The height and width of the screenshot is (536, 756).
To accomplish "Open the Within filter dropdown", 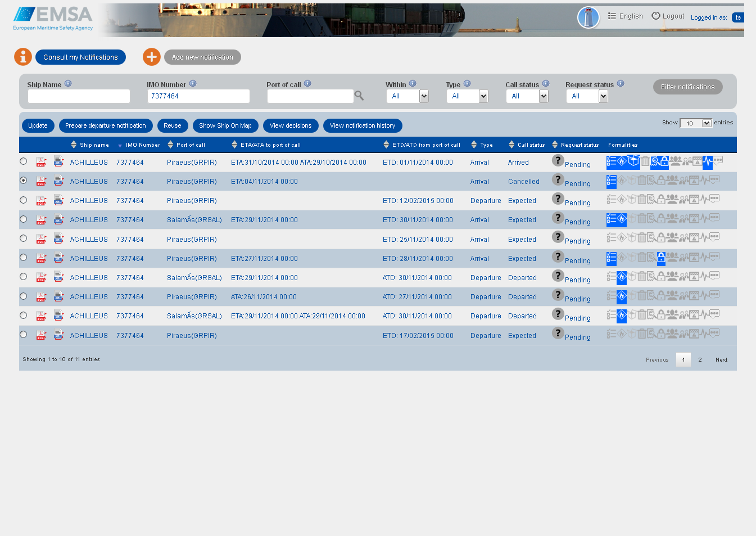I will pyautogui.click(x=408, y=96).
